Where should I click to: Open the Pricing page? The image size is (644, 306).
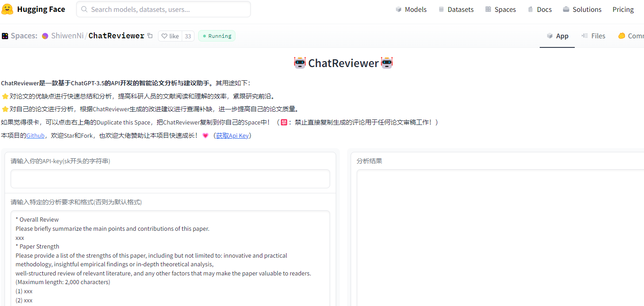[x=623, y=10]
